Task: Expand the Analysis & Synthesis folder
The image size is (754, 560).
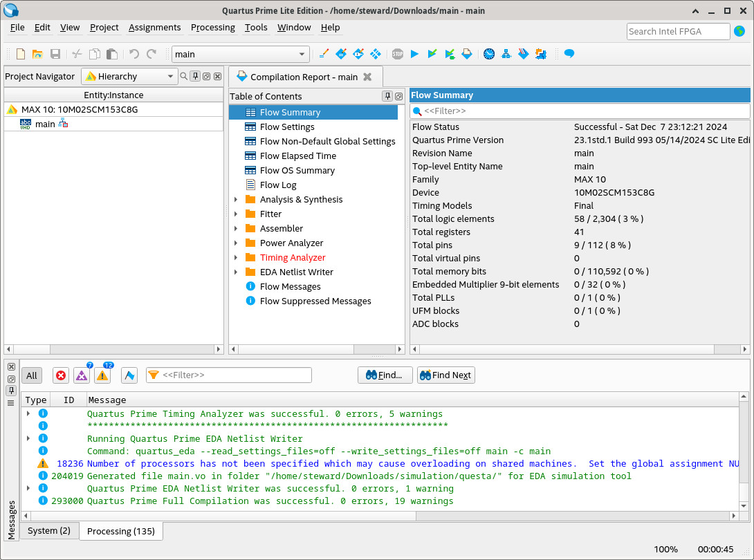Action: (236, 200)
